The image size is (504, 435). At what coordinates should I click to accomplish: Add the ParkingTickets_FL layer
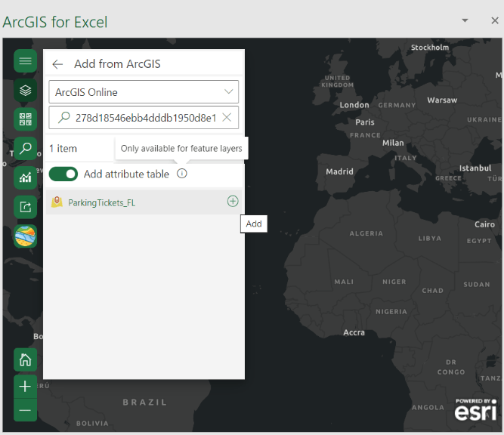(233, 201)
